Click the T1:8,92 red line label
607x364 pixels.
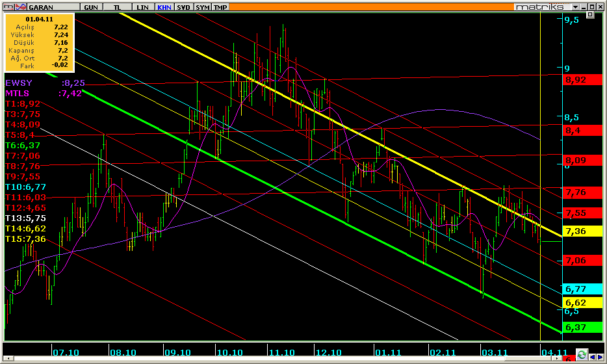point(23,104)
